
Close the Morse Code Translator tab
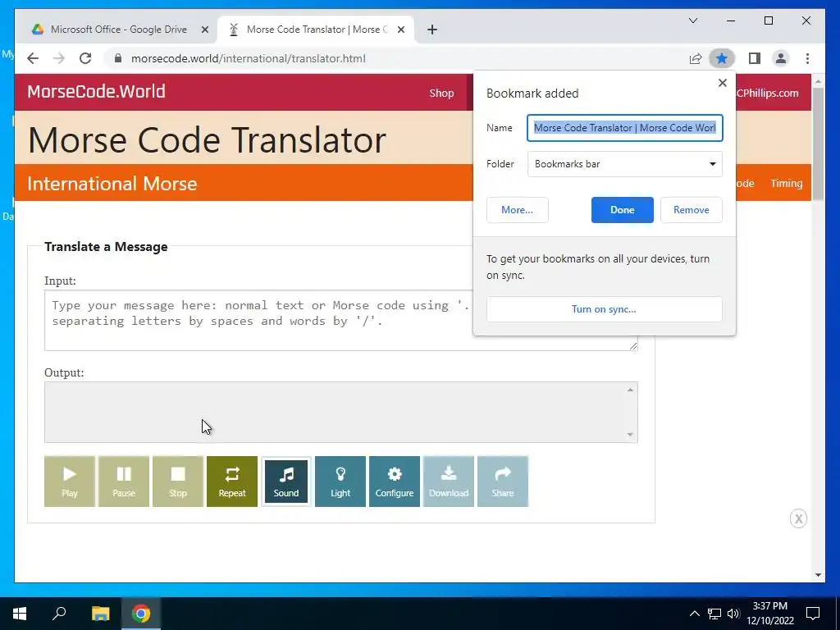[x=400, y=30]
